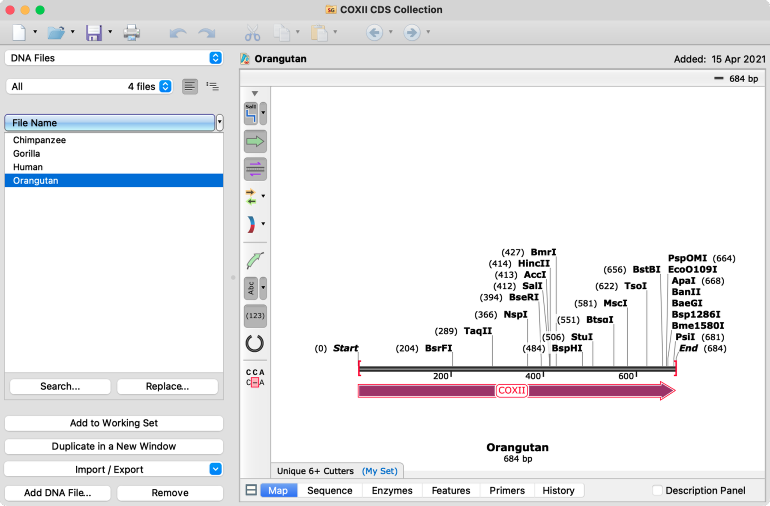The image size is (770, 506).
Task: Click the Add to Working Set button
Action: 114,423
